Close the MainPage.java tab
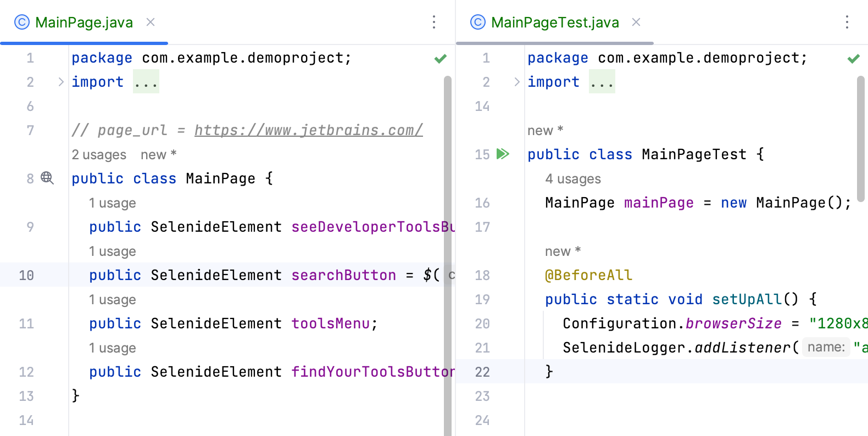The image size is (868, 436). pos(151,22)
